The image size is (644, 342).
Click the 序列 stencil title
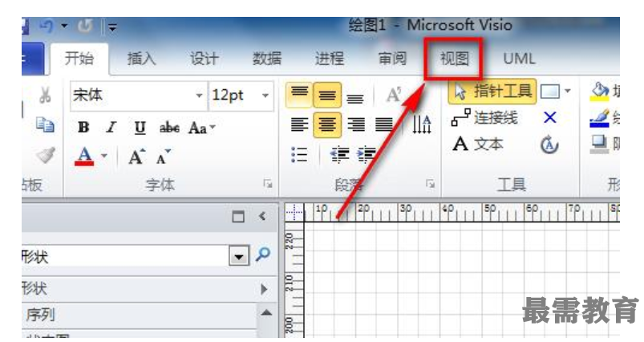coord(40,315)
